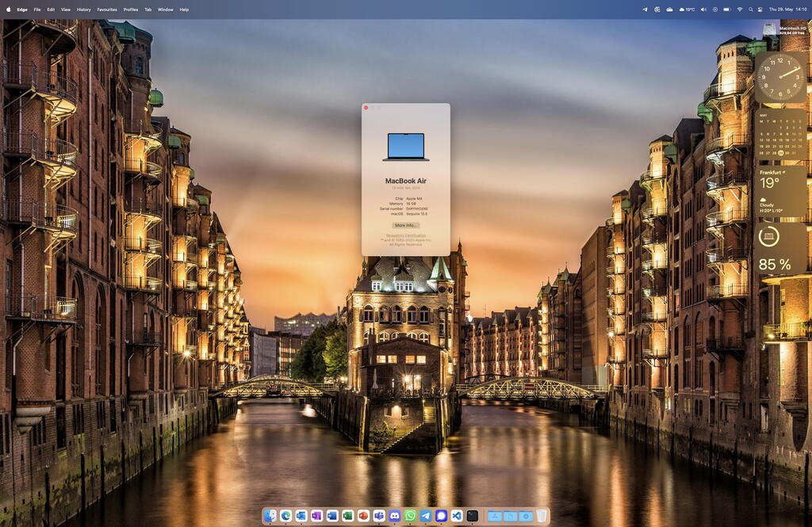Open the Trash in the Dock

coord(541,516)
